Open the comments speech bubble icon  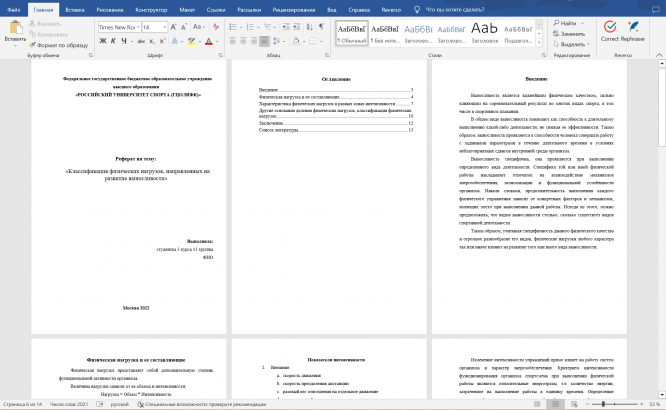(656, 9)
